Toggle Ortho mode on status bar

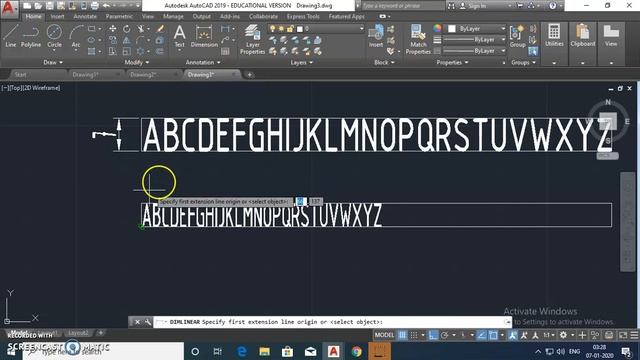click(433, 335)
